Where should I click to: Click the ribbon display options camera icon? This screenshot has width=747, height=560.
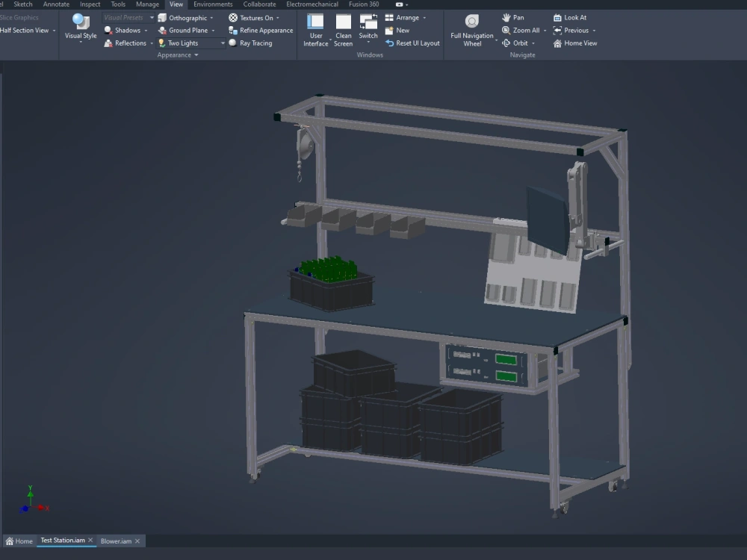click(x=399, y=4)
